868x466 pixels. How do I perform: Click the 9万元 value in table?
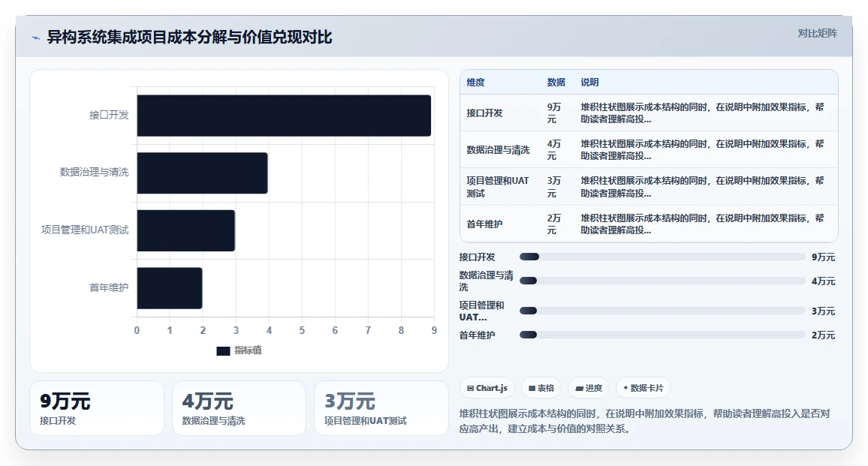pyautogui.click(x=554, y=113)
